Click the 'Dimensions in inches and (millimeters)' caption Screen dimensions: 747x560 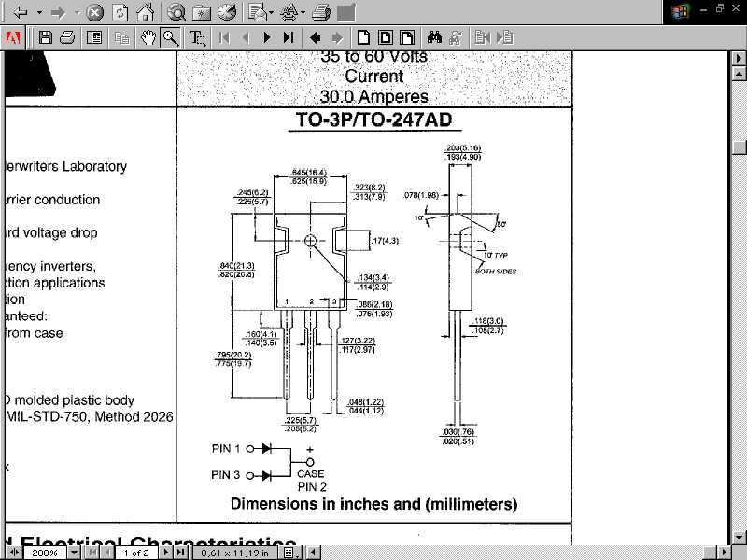(x=374, y=504)
